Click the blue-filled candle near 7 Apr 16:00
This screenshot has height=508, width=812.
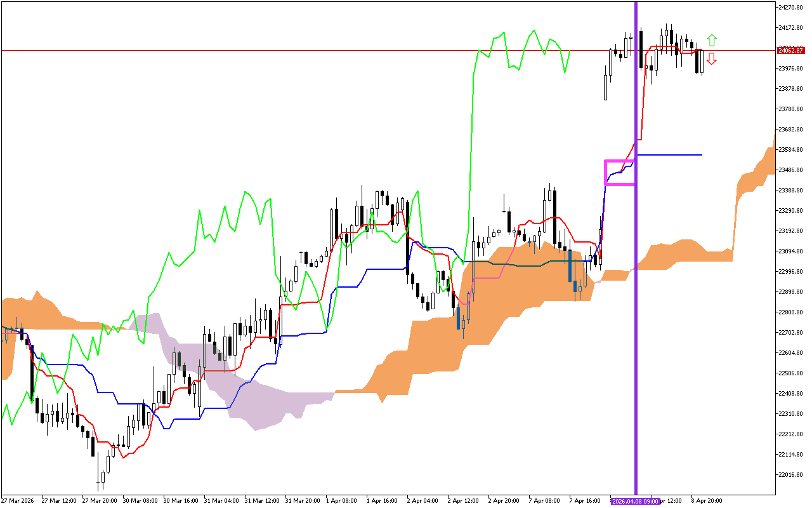(x=570, y=265)
